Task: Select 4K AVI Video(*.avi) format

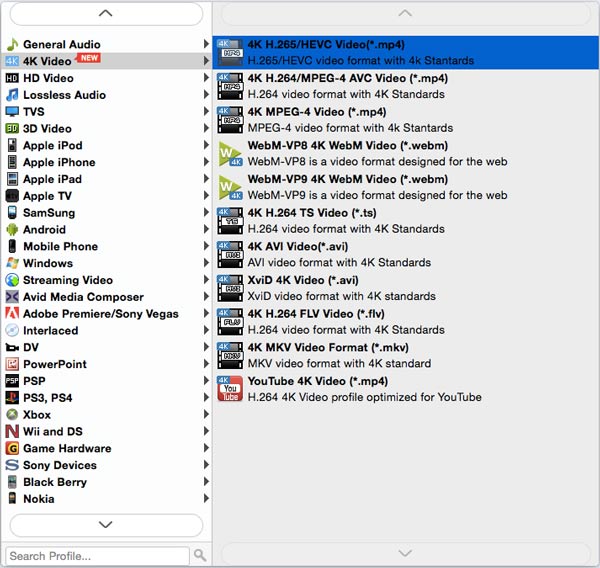Action: coord(406,255)
